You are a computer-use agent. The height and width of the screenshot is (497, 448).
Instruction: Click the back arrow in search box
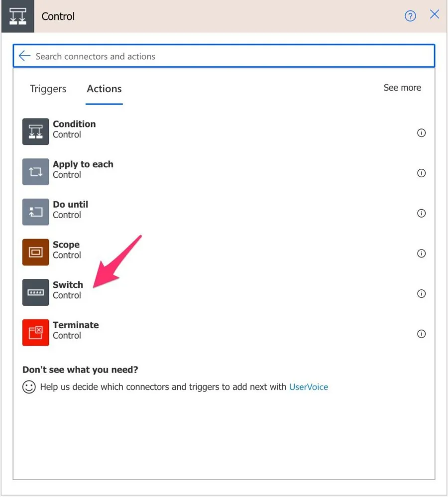click(x=24, y=56)
